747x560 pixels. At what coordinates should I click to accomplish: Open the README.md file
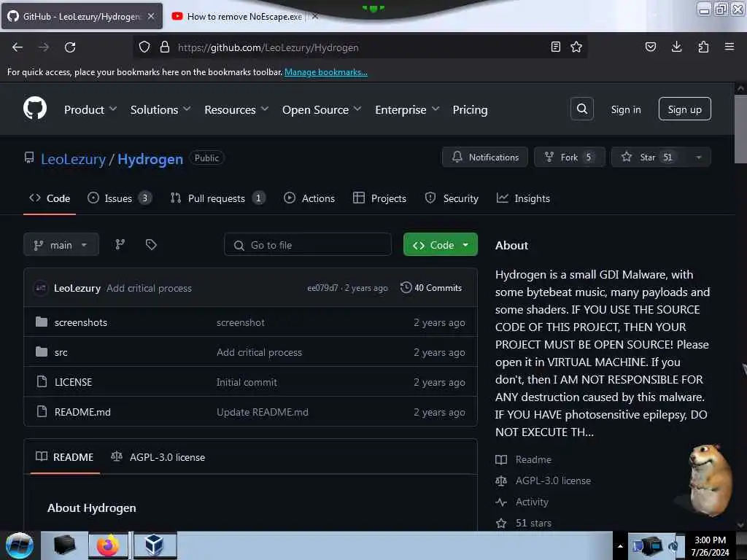(x=82, y=412)
